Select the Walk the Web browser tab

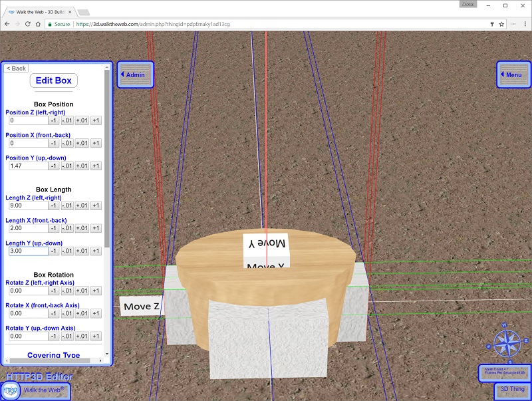(x=39, y=11)
